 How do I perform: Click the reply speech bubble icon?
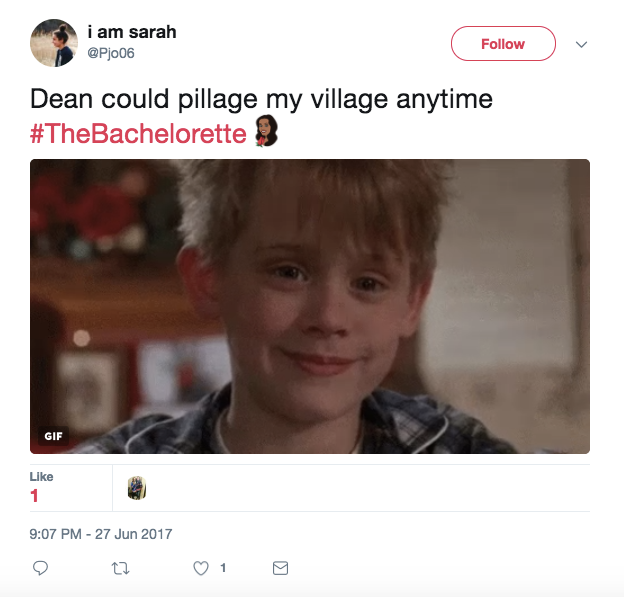pos(40,568)
